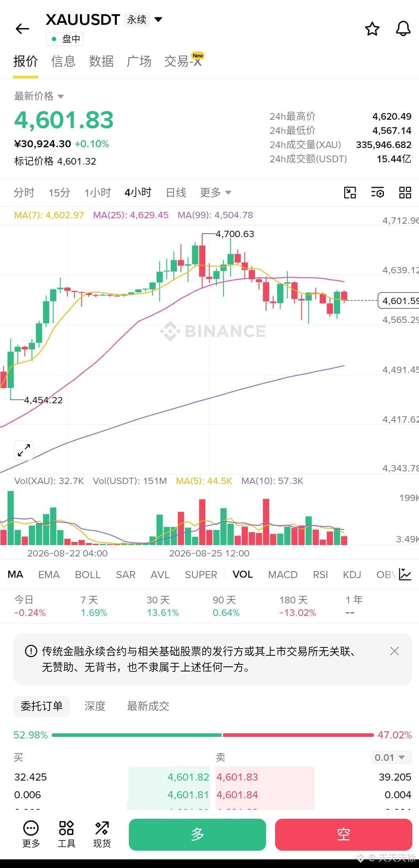Image resolution: width=419 pixels, height=868 pixels.
Task: Toggle the VOL sub-indicator
Action: 242,575
